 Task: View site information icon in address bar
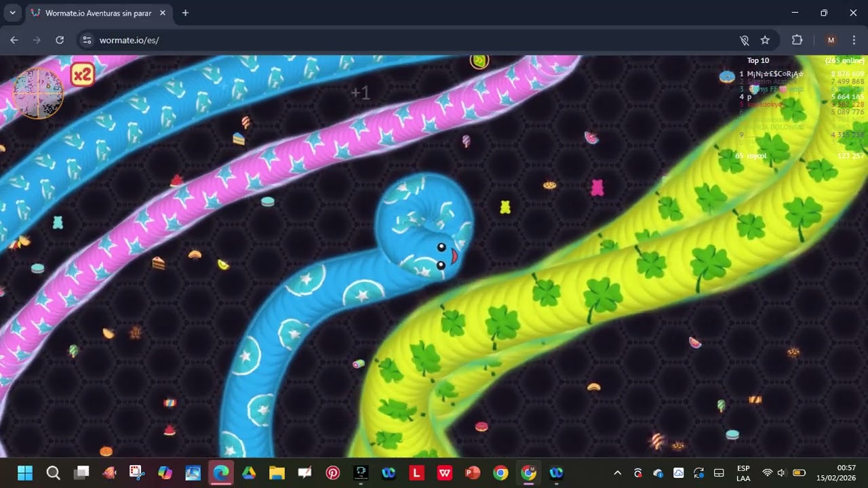tap(86, 40)
